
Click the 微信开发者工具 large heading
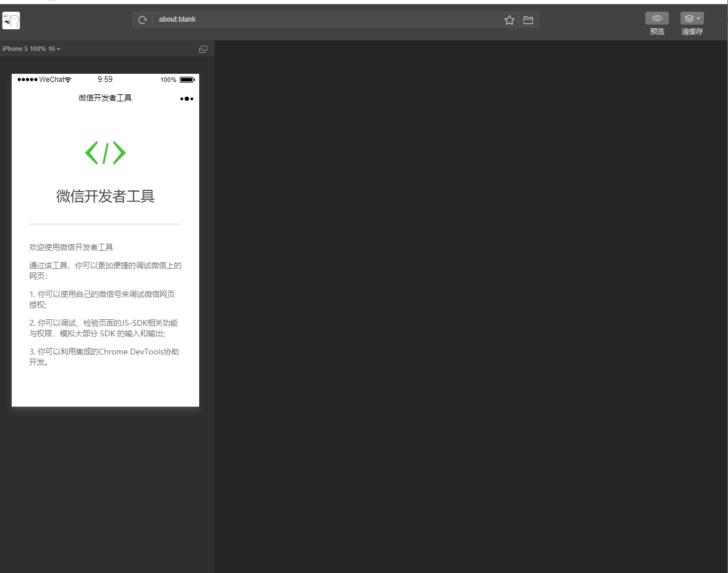click(105, 196)
